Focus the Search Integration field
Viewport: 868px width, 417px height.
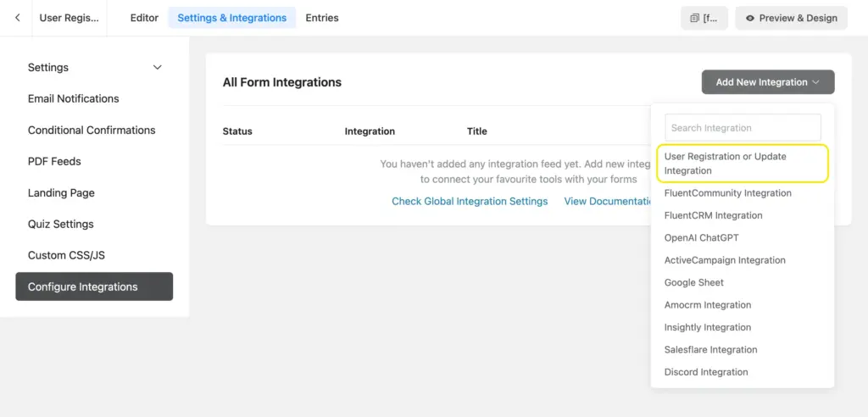pos(743,128)
